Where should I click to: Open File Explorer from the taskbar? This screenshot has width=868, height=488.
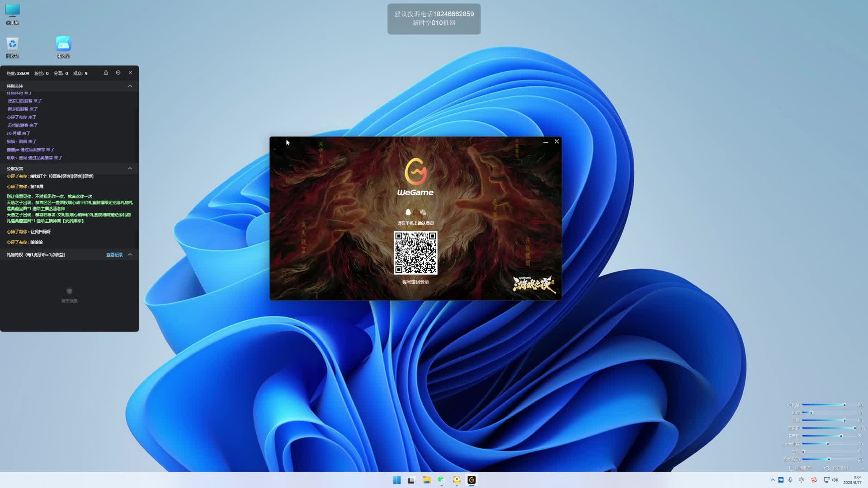point(426,480)
